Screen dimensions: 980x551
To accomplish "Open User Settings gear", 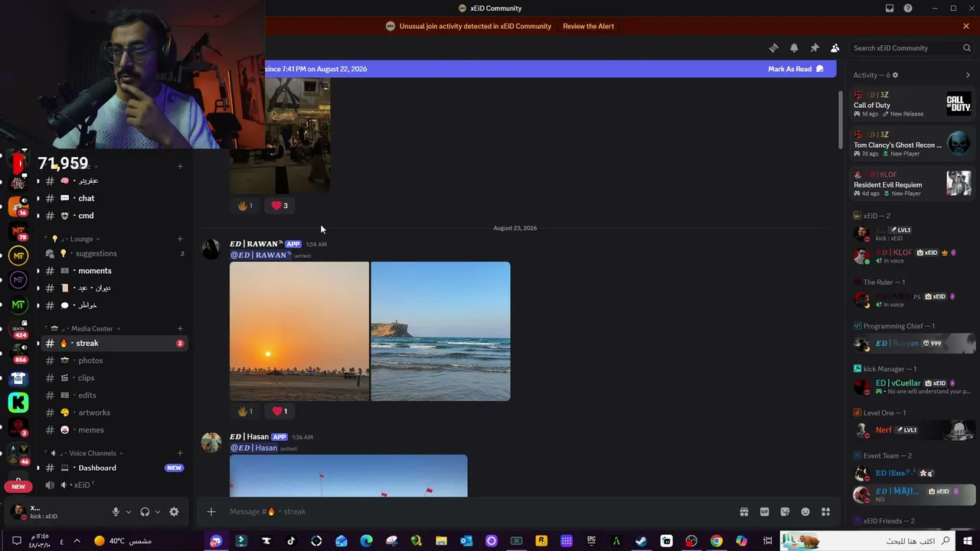I will point(174,512).
